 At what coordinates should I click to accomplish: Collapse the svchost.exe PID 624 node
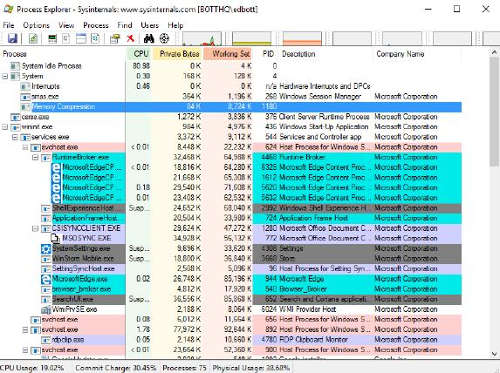click(x=25, y=147)
